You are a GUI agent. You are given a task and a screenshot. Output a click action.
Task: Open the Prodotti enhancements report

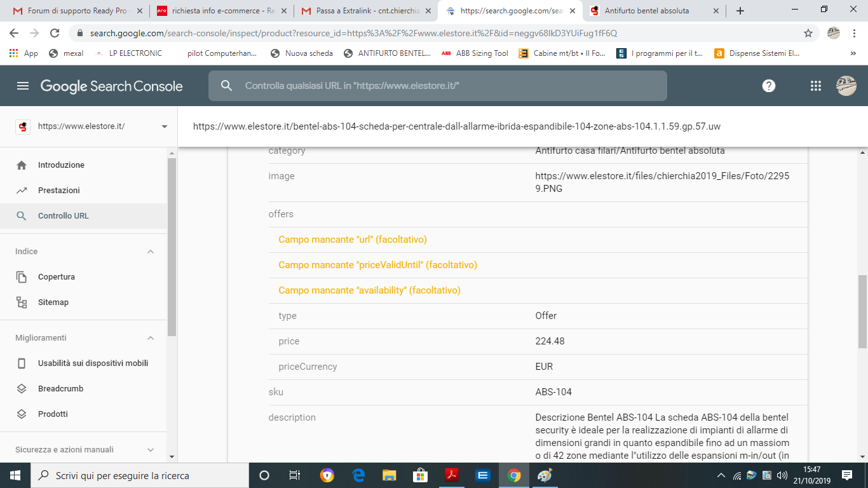[83, 414]
